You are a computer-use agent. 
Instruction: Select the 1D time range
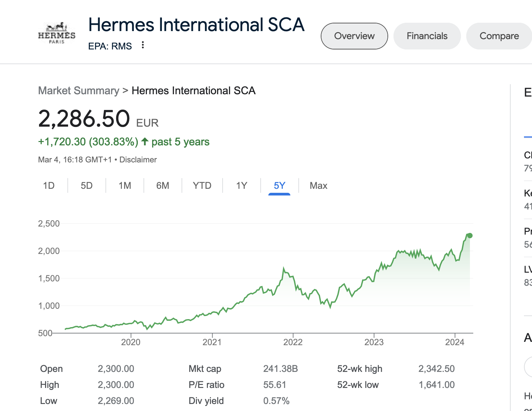pyautogui.click(x=49, y=185)
